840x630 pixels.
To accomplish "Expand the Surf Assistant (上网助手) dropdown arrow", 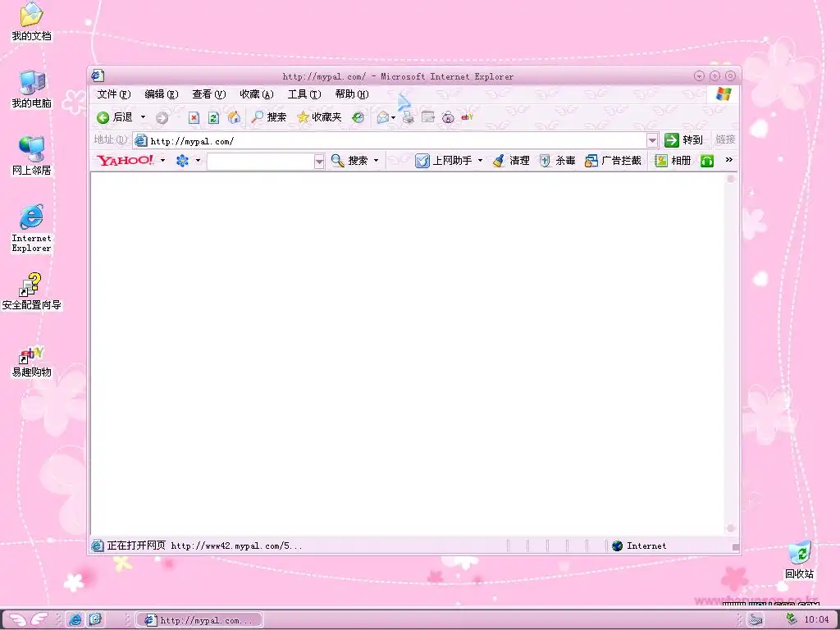I will click(480, 160).
